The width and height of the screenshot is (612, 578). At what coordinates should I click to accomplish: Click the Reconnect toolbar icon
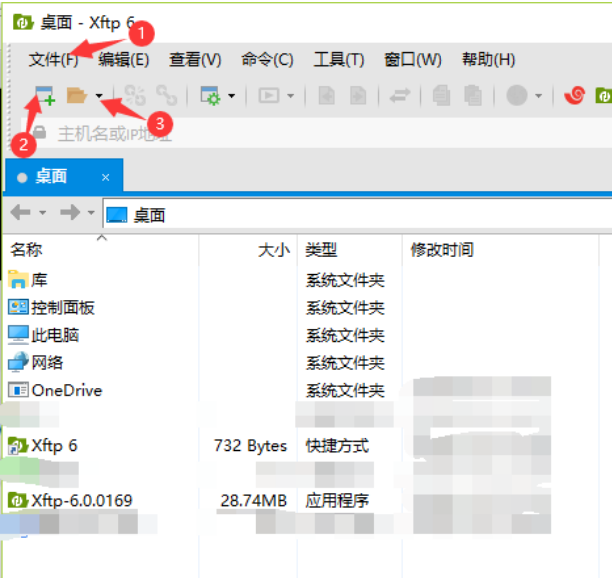pos(135,96)
